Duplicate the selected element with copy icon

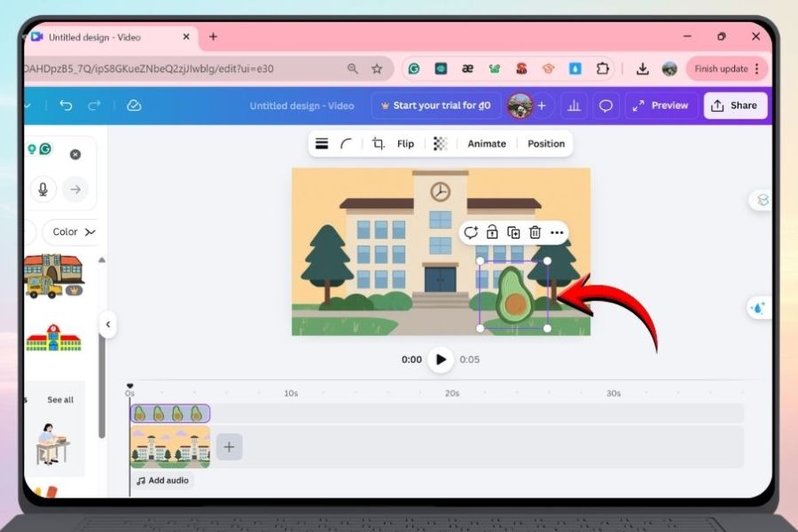point(513,232)
